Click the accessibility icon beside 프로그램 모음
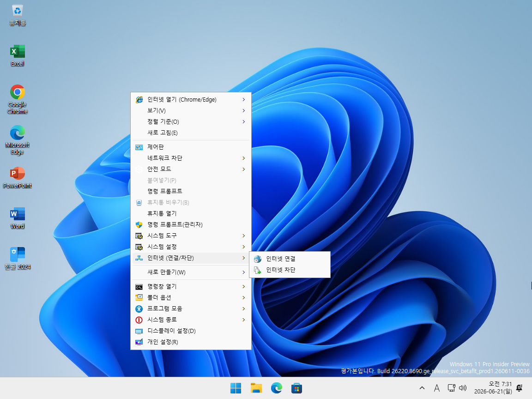532x399 pixels. [x=139, y=309]
